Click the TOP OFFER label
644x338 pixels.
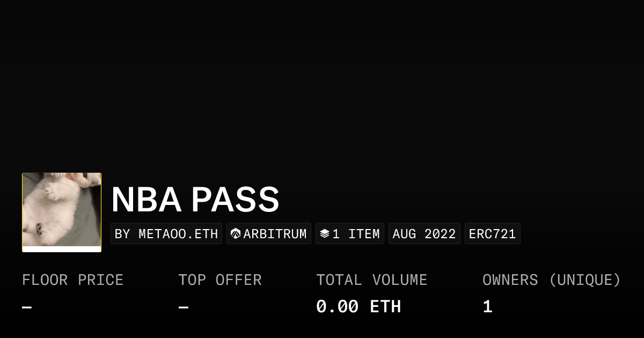220,280
